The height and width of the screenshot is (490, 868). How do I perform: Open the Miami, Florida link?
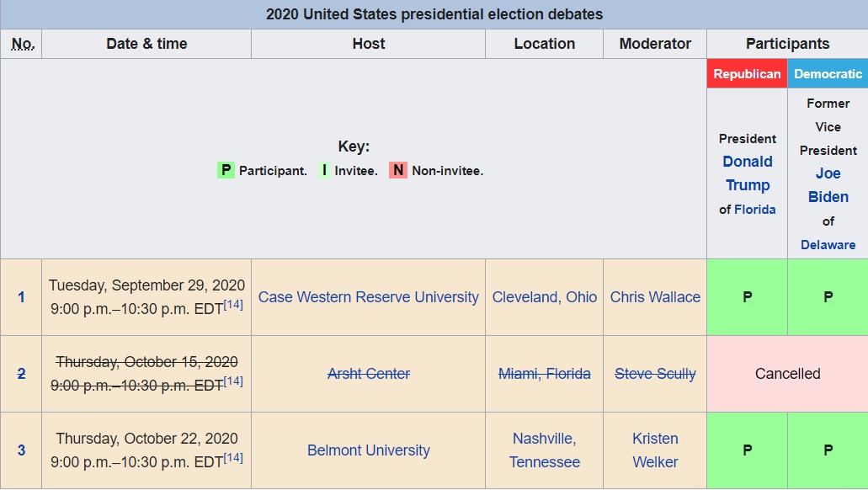(545, 374)
